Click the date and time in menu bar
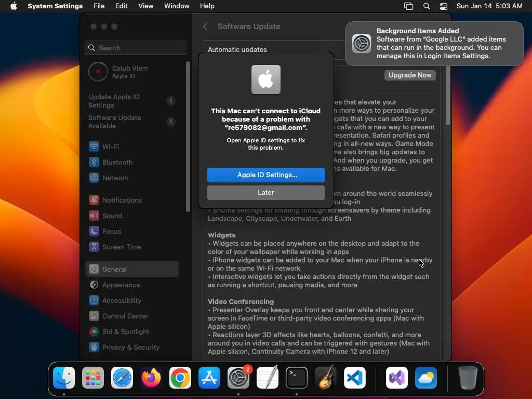This screenshot has width=532, height=399. (x=489, y=6)
